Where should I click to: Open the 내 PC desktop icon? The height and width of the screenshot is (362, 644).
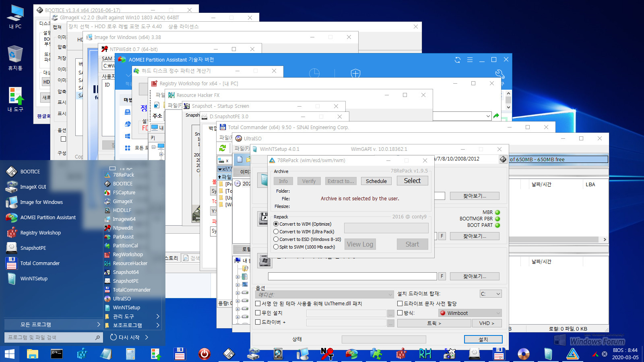pos(15,17)
